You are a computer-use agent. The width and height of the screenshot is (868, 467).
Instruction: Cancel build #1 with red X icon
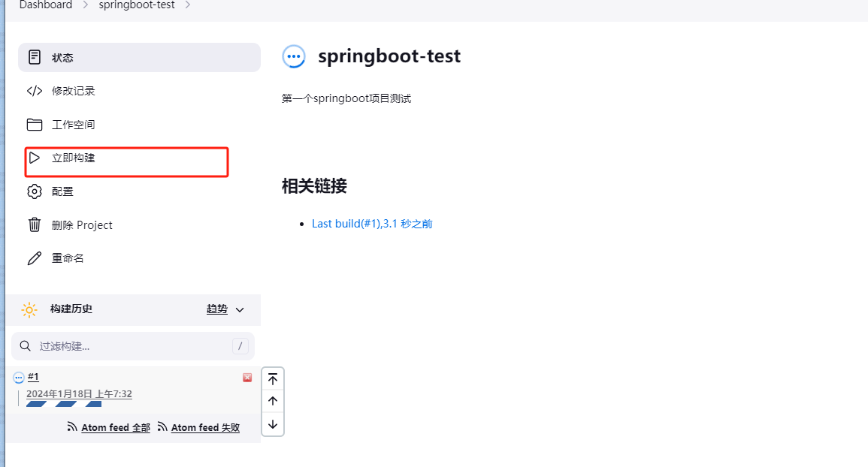click(x=247, y=378)
